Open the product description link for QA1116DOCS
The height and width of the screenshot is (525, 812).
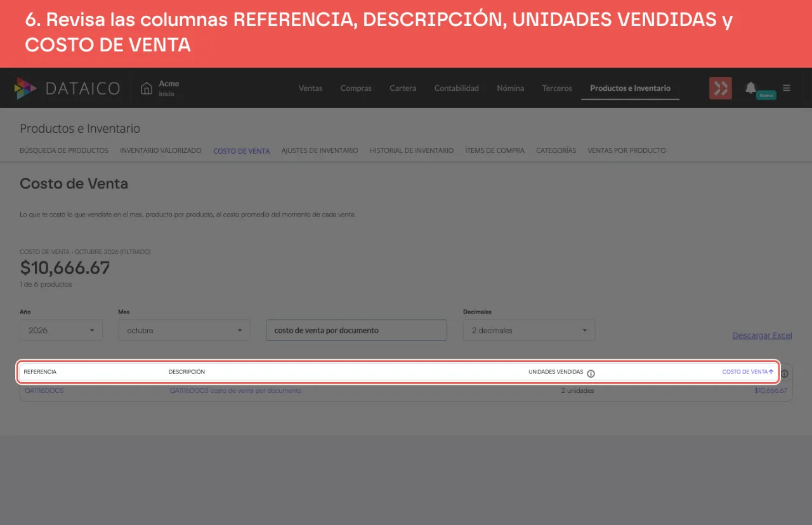pos(235,390)
